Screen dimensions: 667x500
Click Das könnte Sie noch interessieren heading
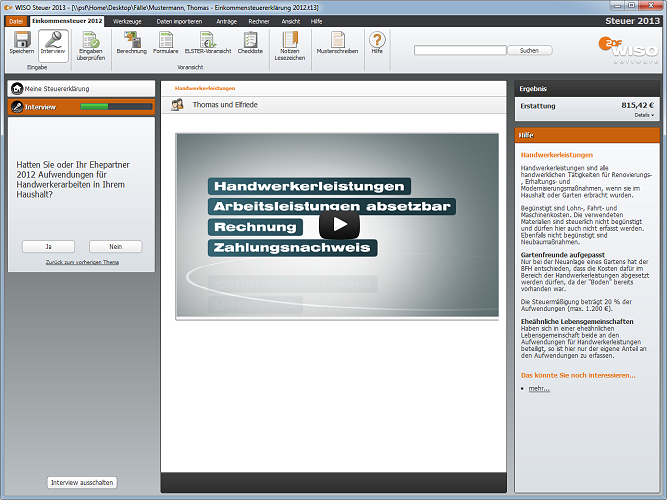pyautogui.click(x=578, y=375)
